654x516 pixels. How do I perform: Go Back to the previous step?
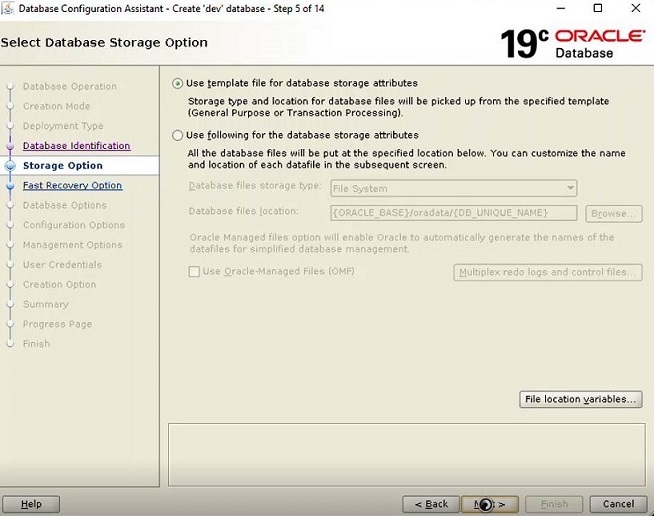tap(431, 504)
